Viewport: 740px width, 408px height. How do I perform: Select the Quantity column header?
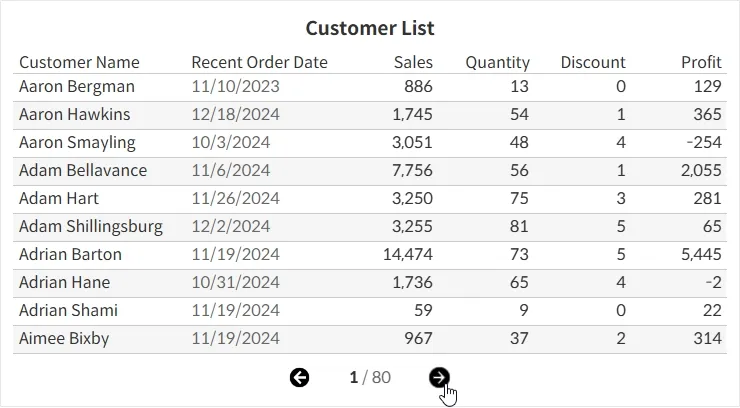click(497, 62)
